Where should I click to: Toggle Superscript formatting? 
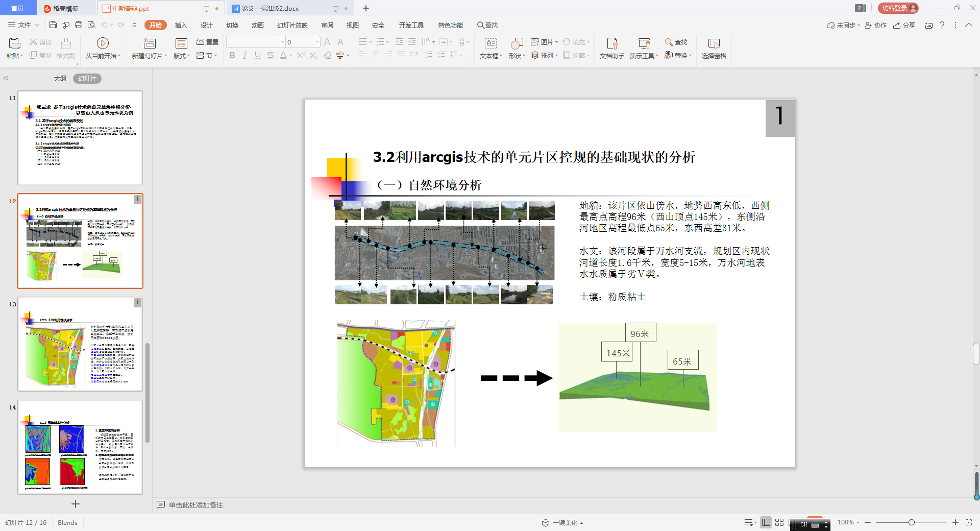(x=301, y=55)
